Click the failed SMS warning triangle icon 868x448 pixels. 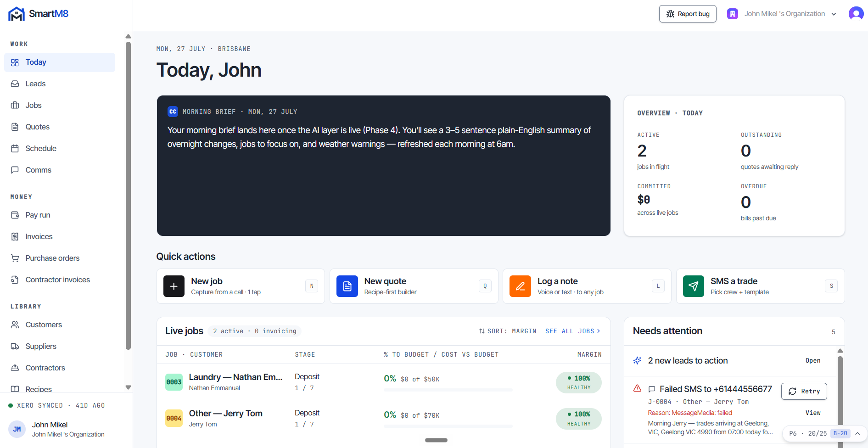coord(638,388)
